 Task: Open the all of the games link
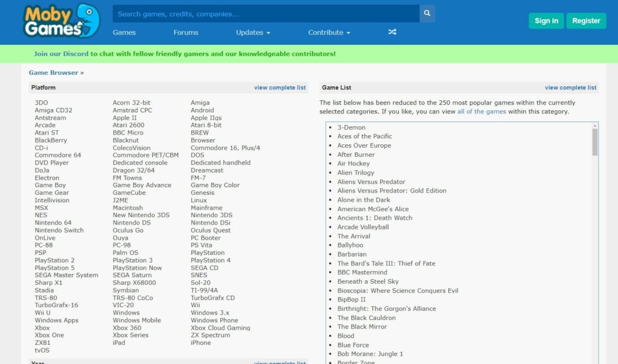[482, 112]
